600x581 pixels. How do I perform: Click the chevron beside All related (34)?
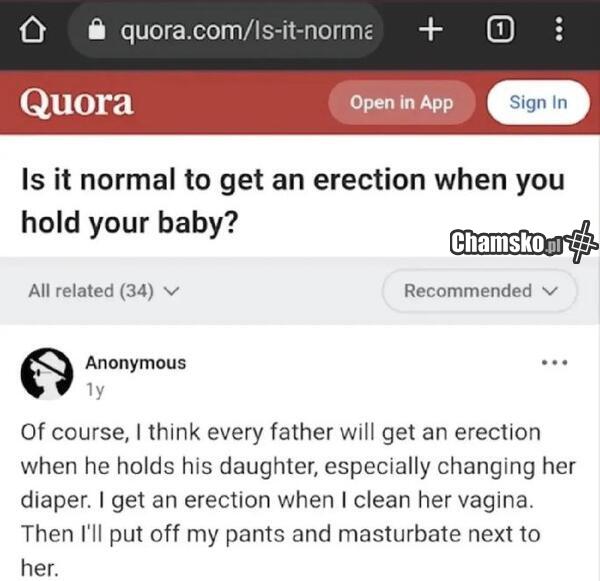pos(170,292)
